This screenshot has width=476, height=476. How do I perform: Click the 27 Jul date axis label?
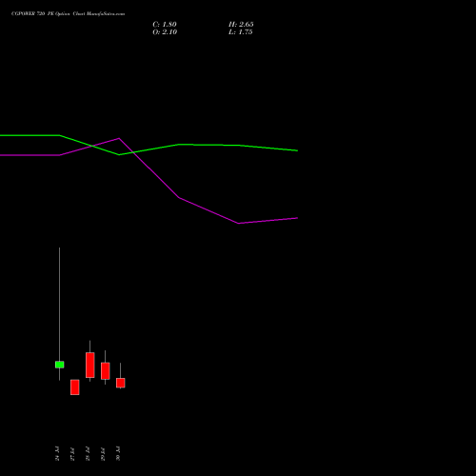coord(72,453)
